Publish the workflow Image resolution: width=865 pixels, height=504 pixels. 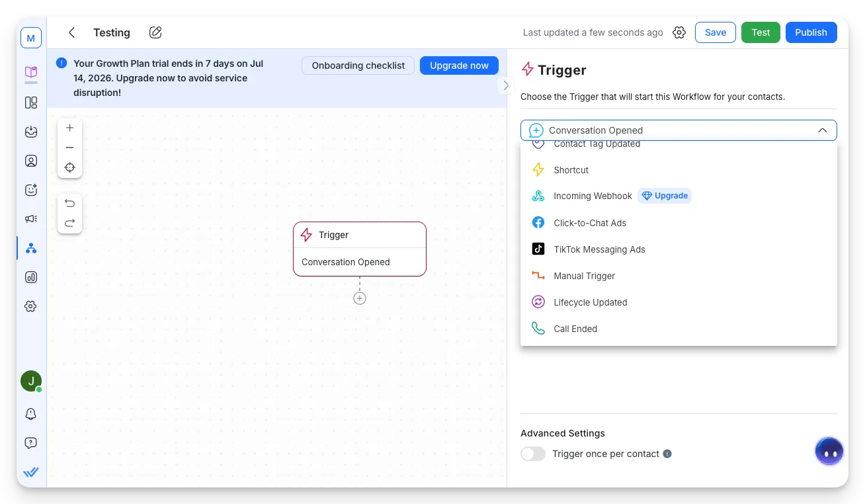pos(811,32)
